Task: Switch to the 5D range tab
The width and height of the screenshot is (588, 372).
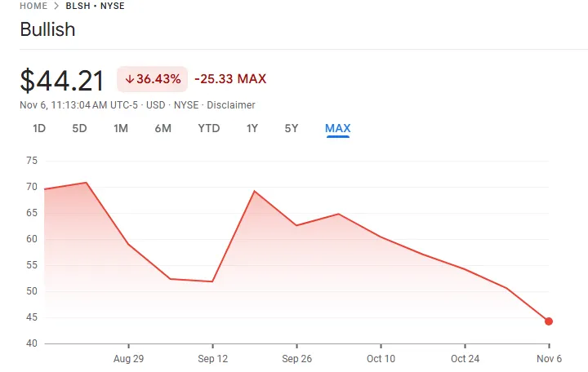Action: click(x=79, y=128)
